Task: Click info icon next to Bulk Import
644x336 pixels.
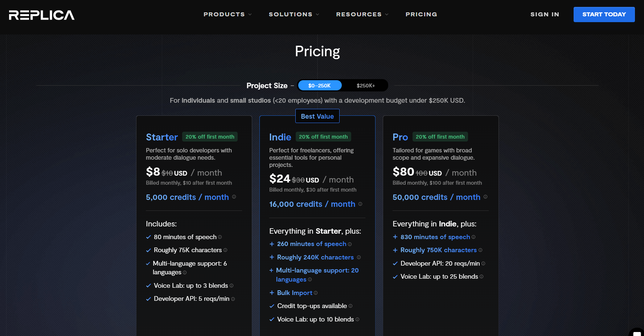Action: click(316, 293)
